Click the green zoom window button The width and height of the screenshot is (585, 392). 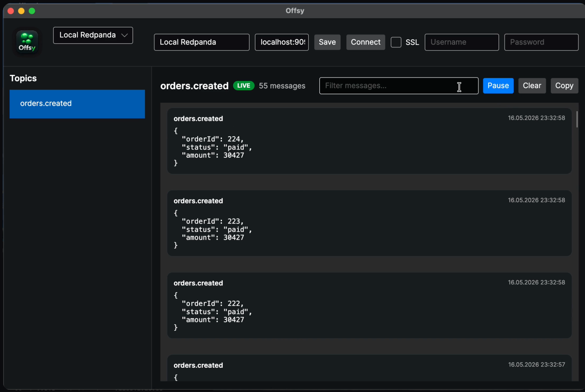pyautogui.click(x=32, y=11)
